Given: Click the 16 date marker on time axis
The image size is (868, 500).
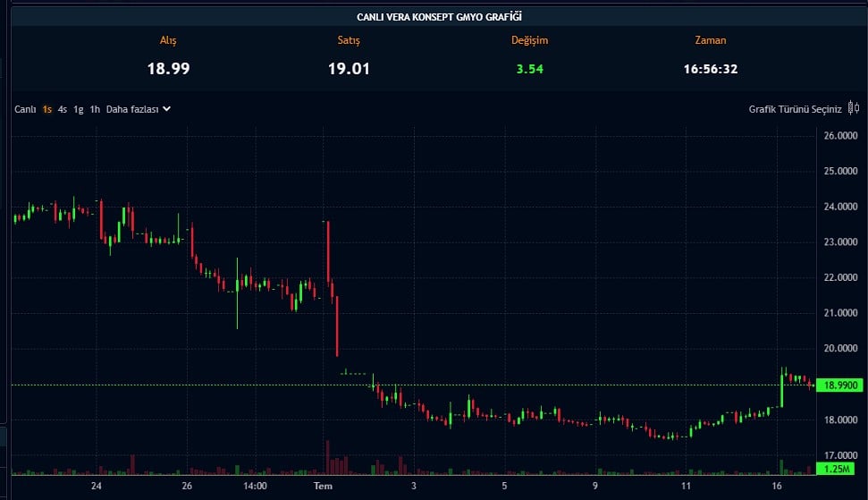Looking at the screenshot, I should 778,486.
